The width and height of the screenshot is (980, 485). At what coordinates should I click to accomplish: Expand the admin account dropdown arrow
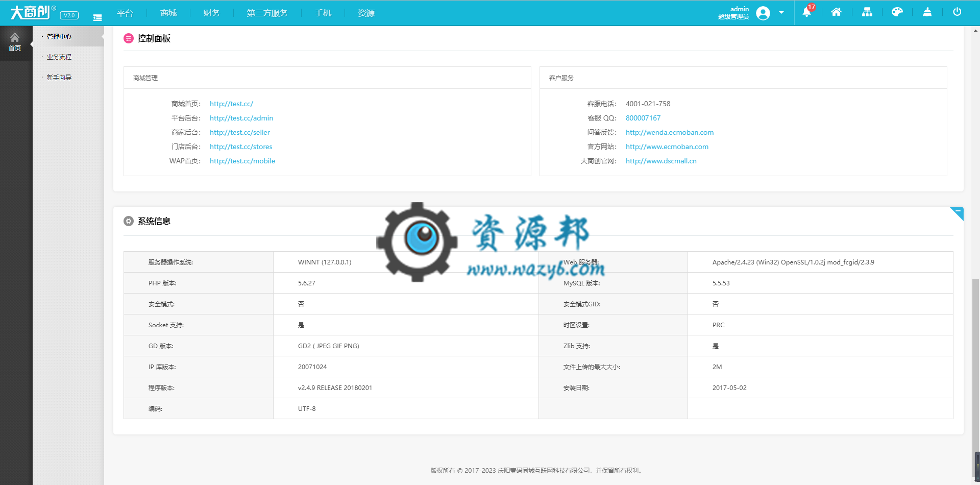tap(781, 13)
